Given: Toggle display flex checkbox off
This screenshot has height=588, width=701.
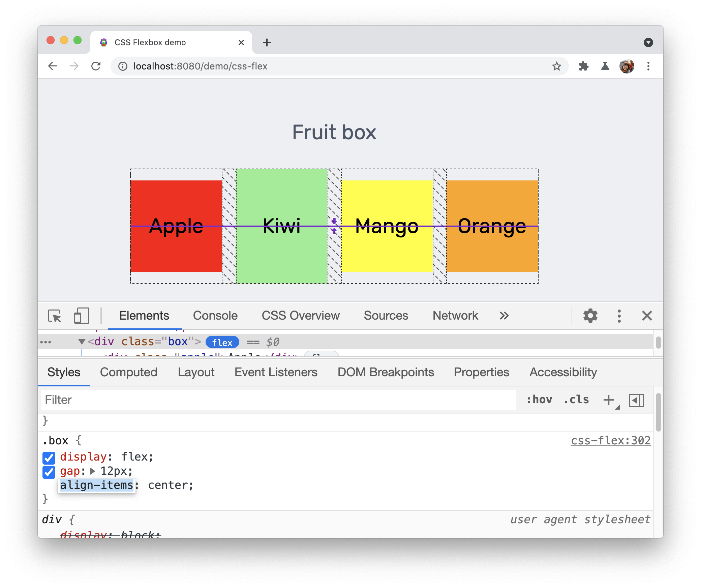Looking at the screenshot, I should [x=49, y=457].
